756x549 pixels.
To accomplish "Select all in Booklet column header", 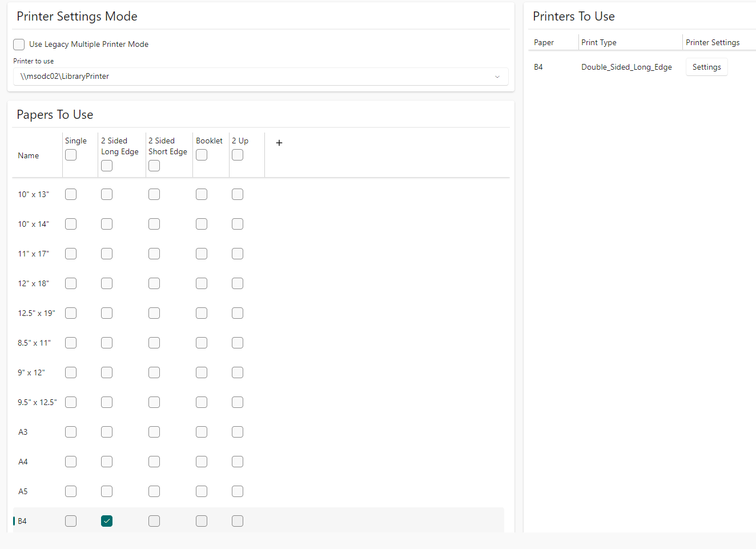I will (202, 155).
